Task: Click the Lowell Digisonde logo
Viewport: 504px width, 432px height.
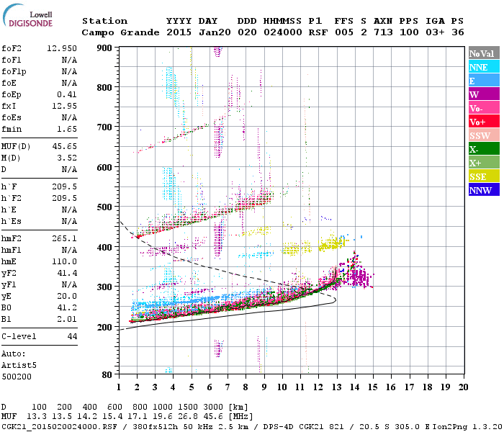Action: pos(27,16)
